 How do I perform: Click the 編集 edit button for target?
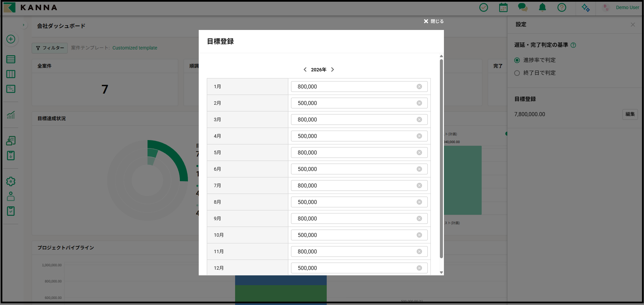click(630, 114)
